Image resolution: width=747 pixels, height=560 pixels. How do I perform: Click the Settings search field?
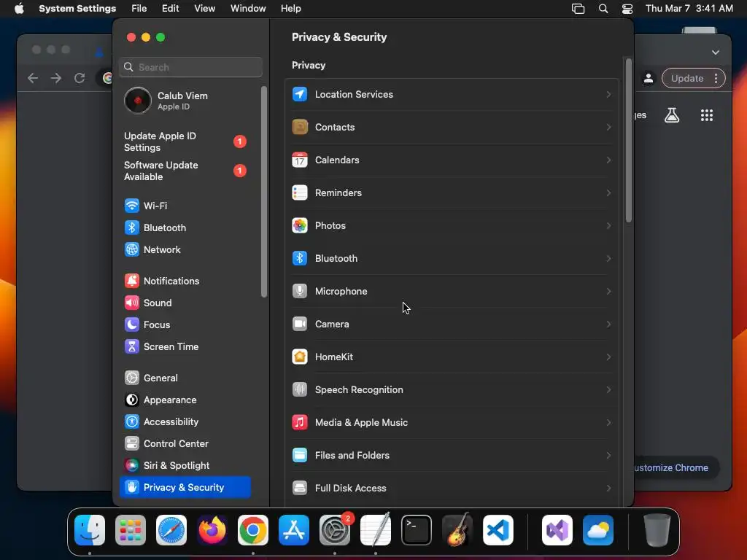pos(190,67)
